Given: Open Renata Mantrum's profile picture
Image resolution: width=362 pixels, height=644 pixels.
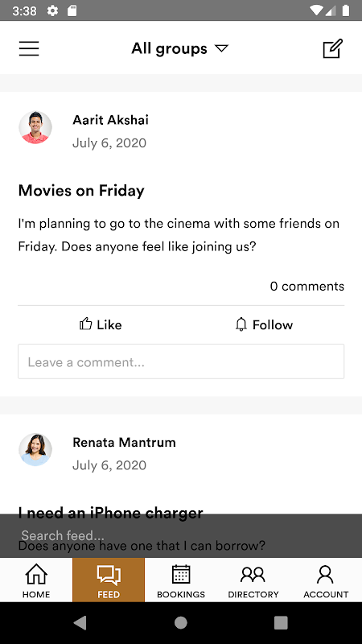Looking at the screenshot, I should [35, 449].
